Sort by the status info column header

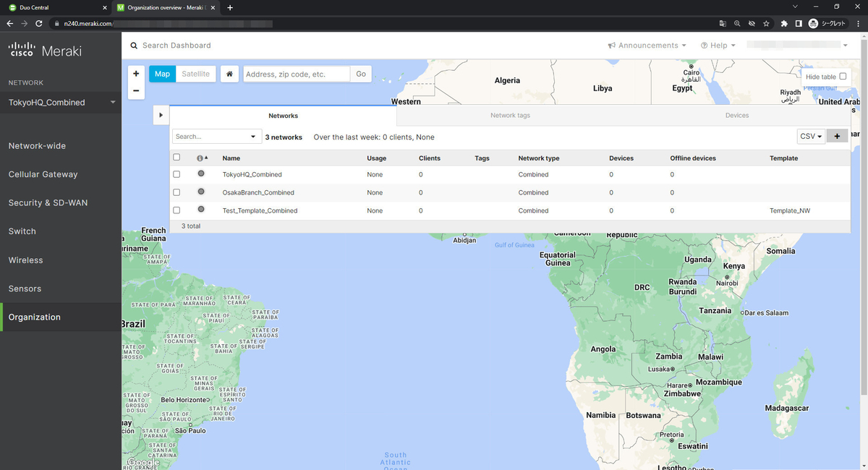(202, 158)
